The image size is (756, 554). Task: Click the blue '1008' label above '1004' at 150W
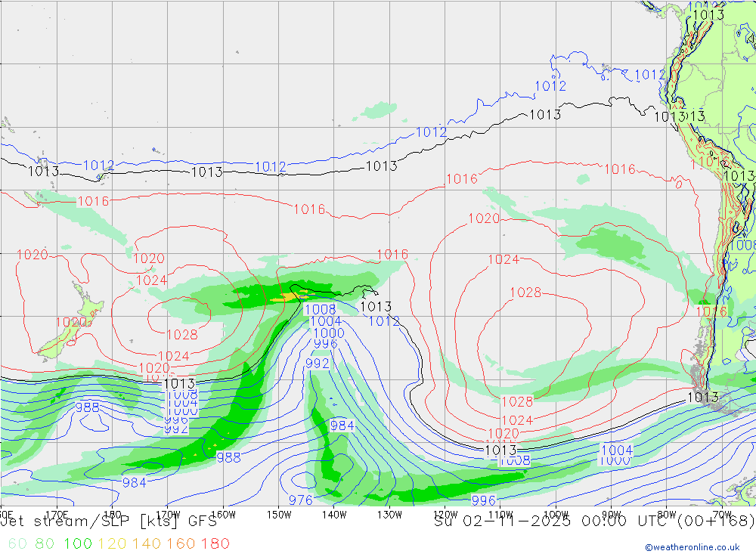320,309
